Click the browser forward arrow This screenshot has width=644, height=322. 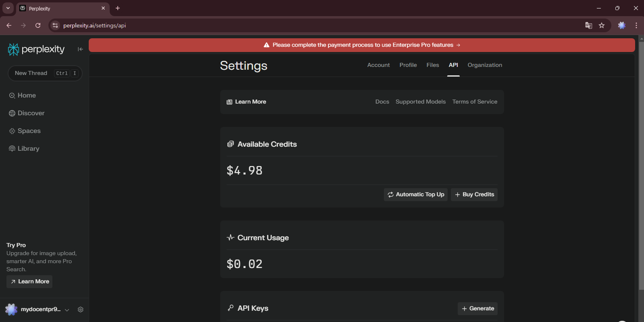[x=23, y=25]
